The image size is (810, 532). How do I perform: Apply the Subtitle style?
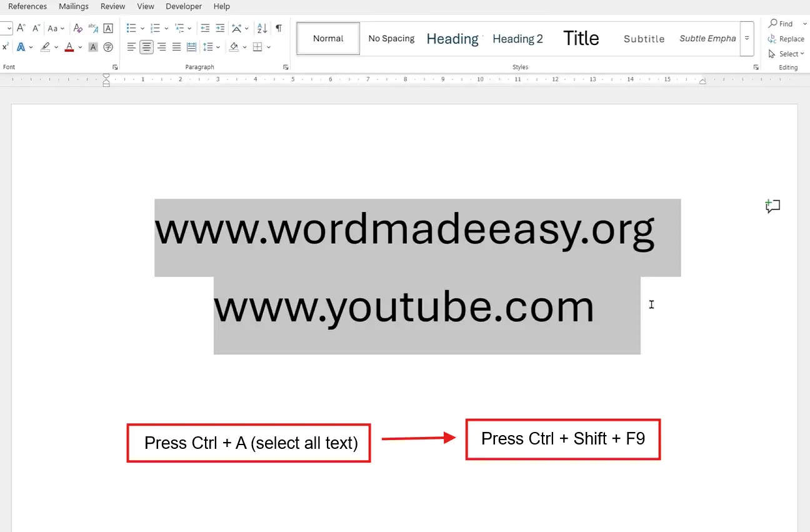pyautogui.click(x=644, y=39)
